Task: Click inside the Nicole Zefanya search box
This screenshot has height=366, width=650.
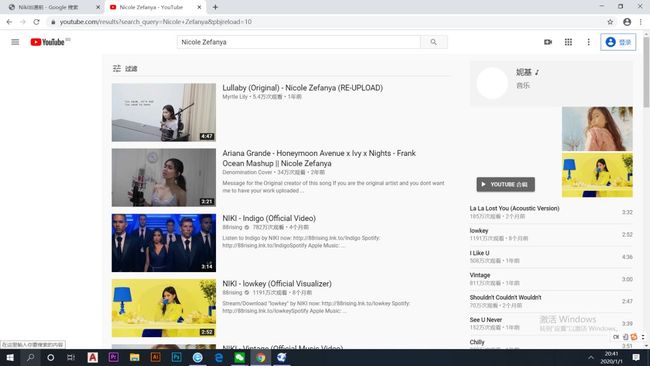Action: coord(298,42)
